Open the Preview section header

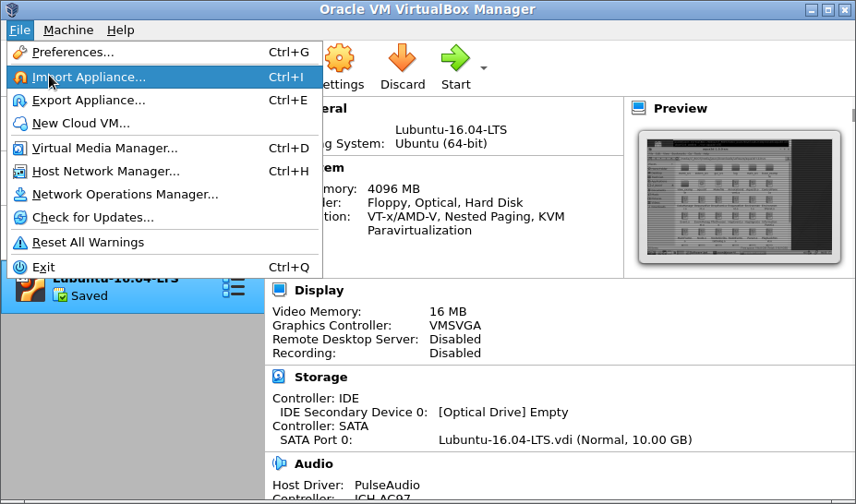(x=681, y=109)
